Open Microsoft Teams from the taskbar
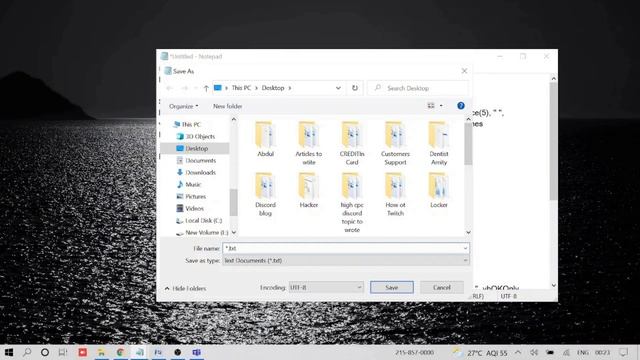The height and width of the screenshot is (360, 640). [196, 352]
